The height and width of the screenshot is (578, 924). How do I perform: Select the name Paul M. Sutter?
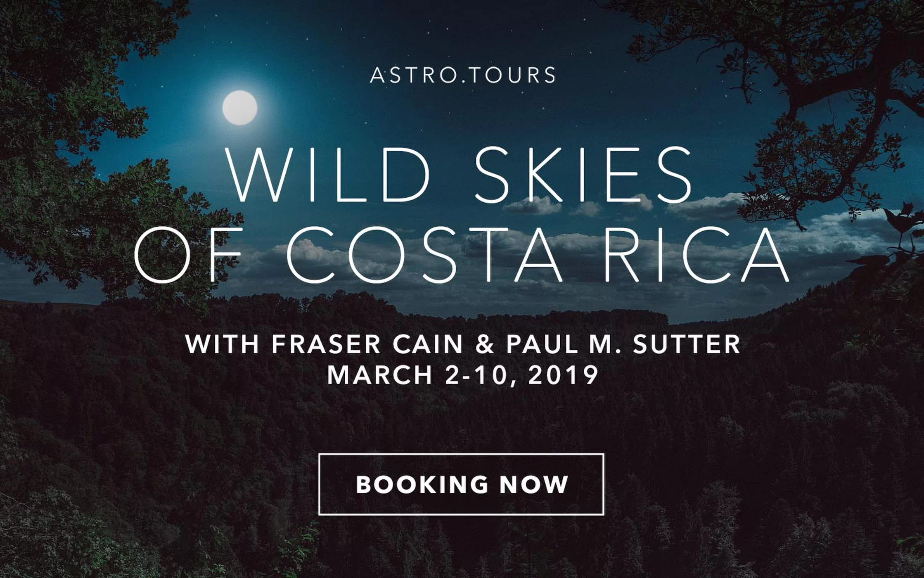tap(623, 344)
